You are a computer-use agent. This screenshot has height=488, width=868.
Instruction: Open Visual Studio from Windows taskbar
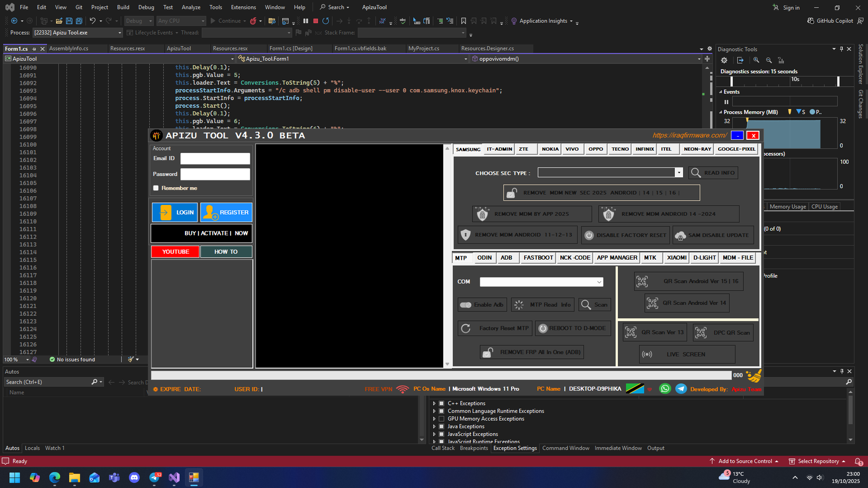[x=174, y=478]
